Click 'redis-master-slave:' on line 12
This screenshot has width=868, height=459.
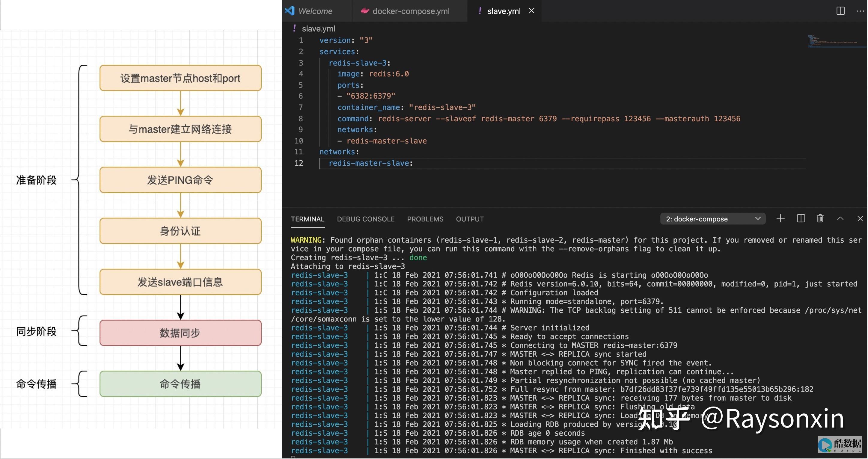tap(371, 163)
